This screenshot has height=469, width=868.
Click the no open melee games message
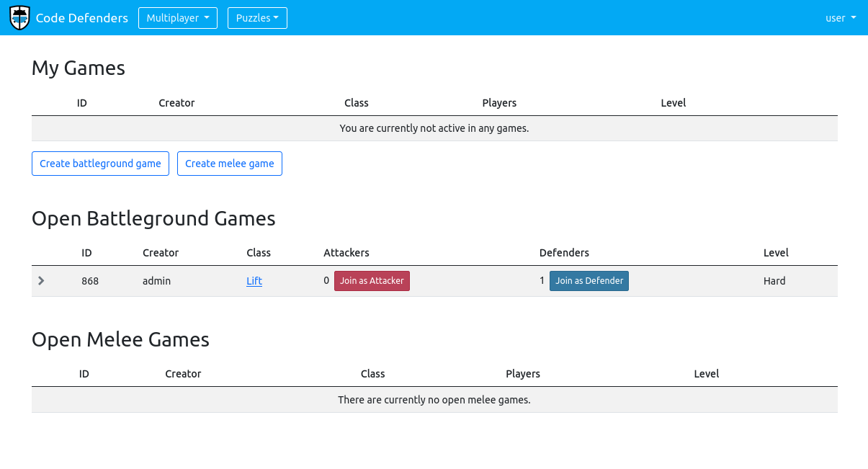(434, 400)
